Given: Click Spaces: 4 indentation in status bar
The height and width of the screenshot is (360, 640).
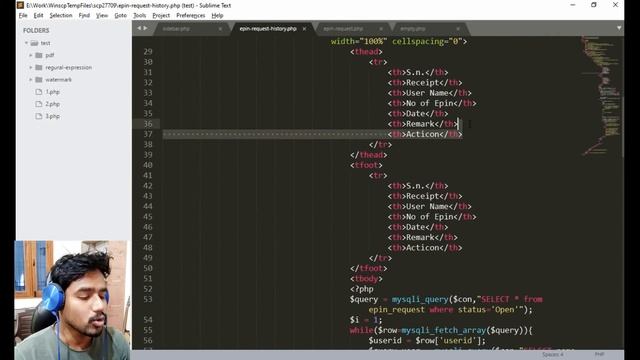Looking at the screenshot, I should click(x=553, y=355).
